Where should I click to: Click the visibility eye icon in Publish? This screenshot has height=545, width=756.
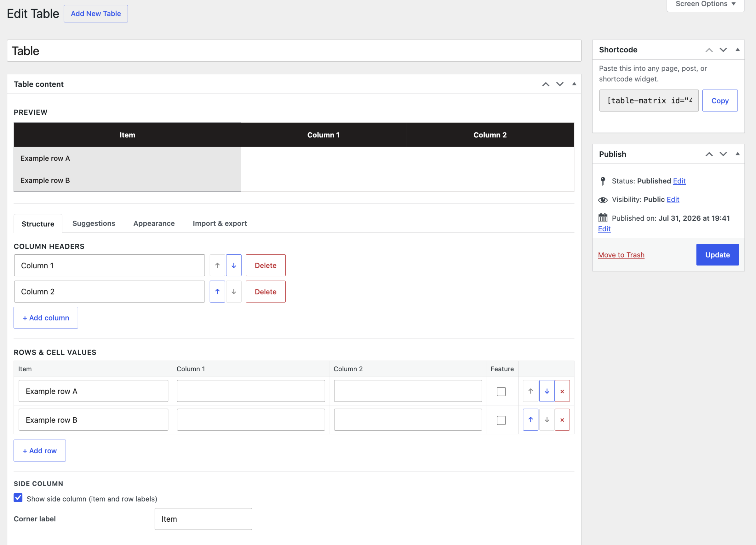[x=603, y=200]
